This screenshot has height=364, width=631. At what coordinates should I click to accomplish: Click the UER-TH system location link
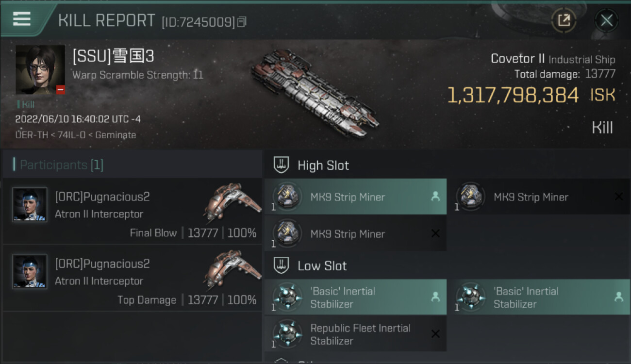click(32, 135)
